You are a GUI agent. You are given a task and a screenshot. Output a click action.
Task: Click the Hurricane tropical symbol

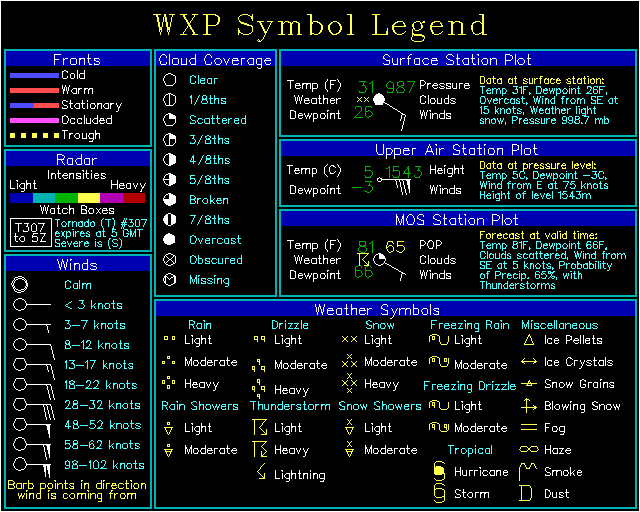pos(439,471)
